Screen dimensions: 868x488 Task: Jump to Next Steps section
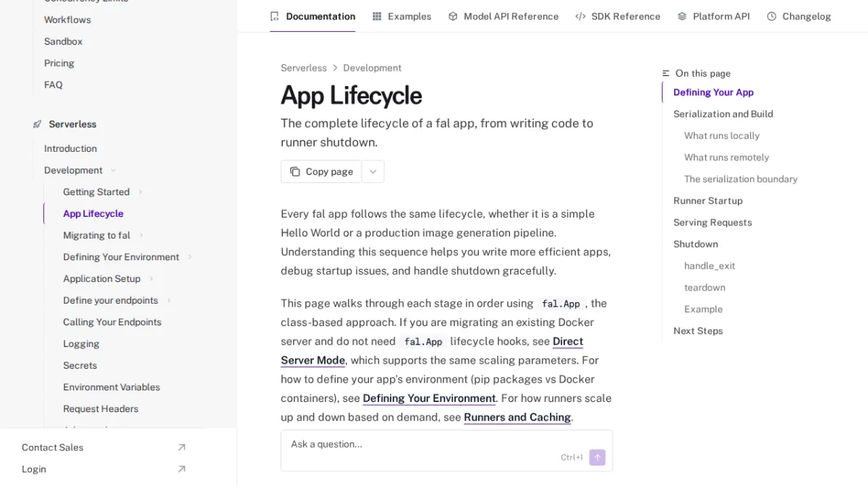(698, 330)
